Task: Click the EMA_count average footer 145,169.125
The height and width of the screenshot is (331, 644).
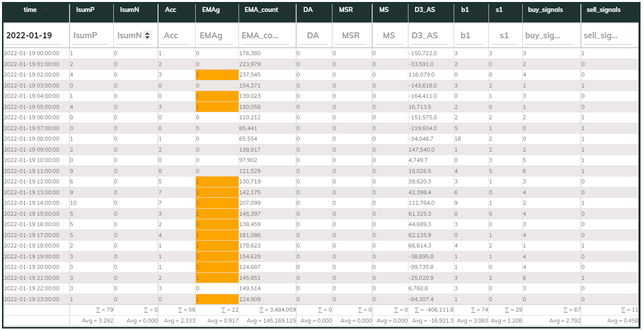Action: pos(267,321)
